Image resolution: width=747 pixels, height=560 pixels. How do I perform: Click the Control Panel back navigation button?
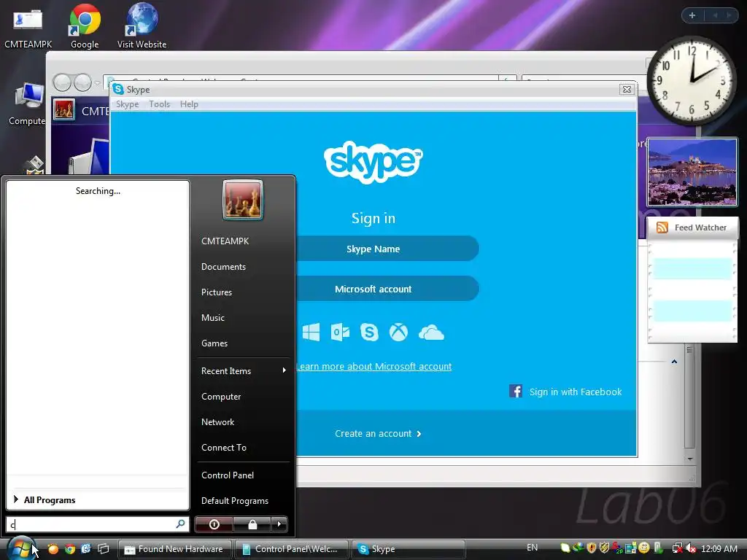click(62, 82)
